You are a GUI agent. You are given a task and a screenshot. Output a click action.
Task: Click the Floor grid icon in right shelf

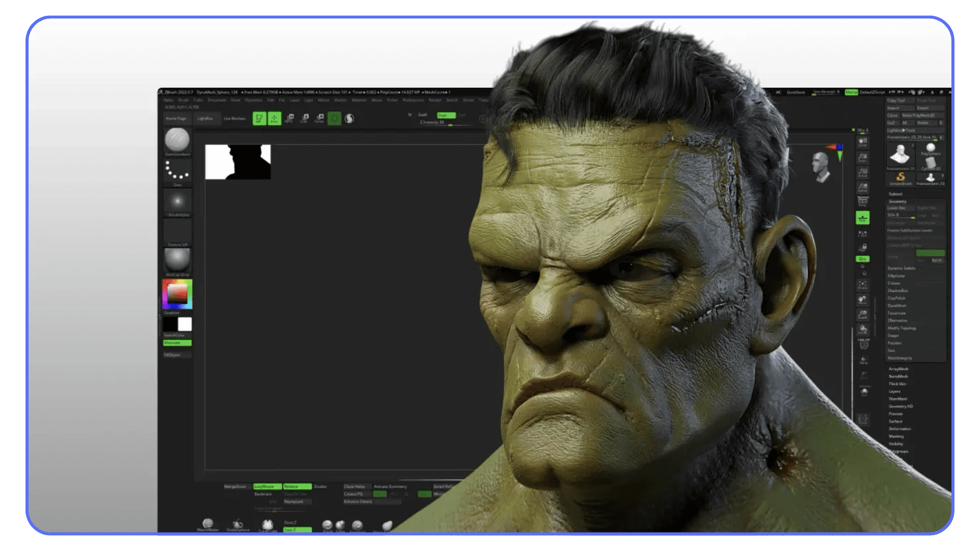pyautogui.click(x=863, y=218)
